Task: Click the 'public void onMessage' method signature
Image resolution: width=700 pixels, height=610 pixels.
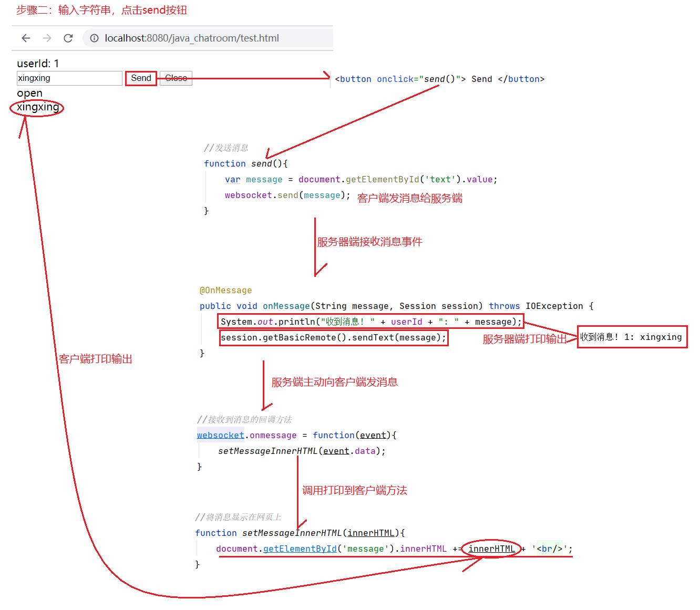Action: click(397, 306)
